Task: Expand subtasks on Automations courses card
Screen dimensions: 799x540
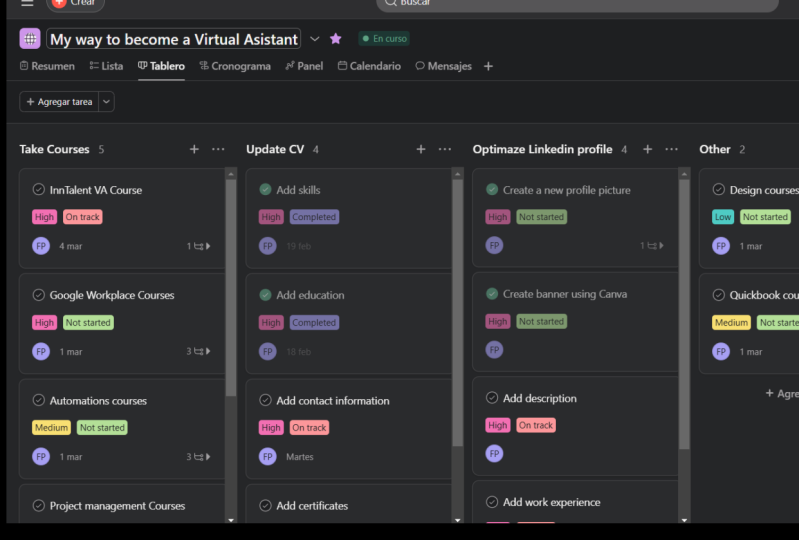Action: [199, 457]
